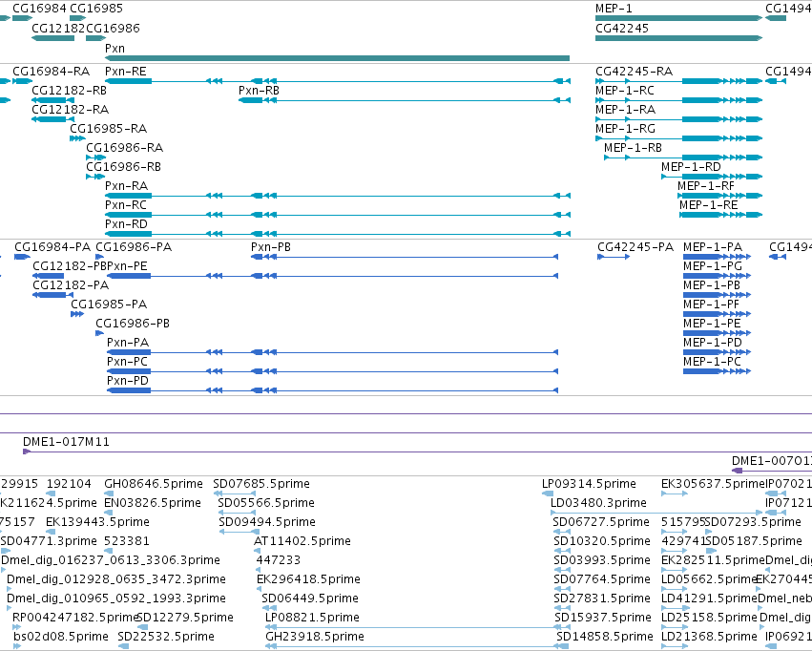Select the Pxn-RB transcript label
812x651 pixels.
point(259,91)
